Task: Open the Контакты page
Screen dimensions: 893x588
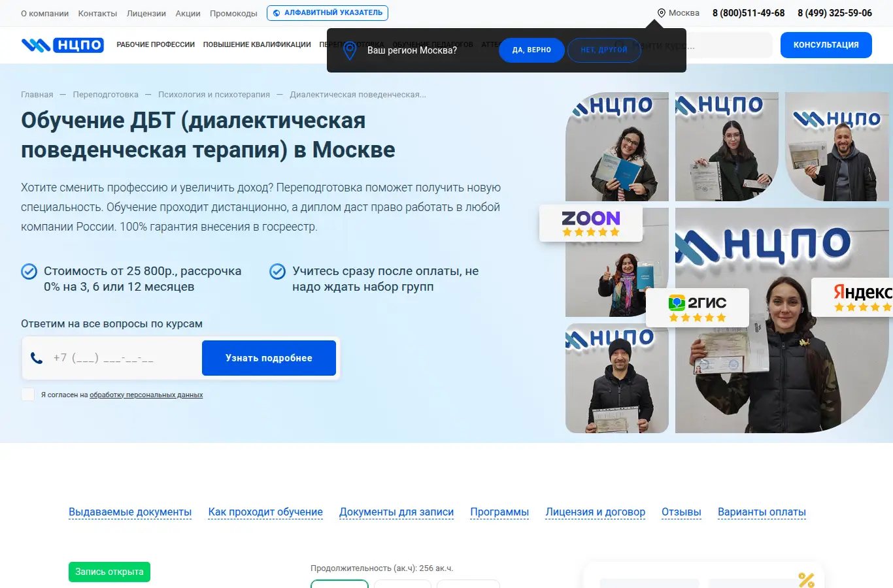Action: 97,13
